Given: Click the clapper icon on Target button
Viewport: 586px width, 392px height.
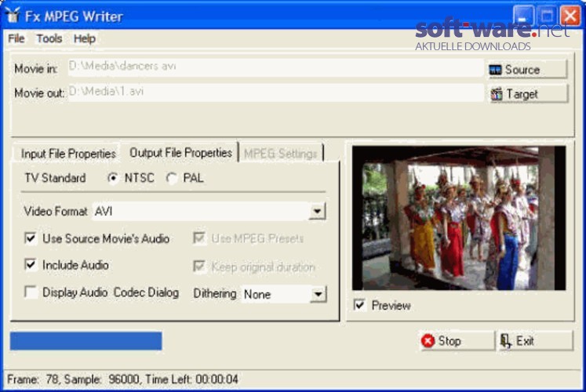Looking at the screenshot, I should click(497, 94).
